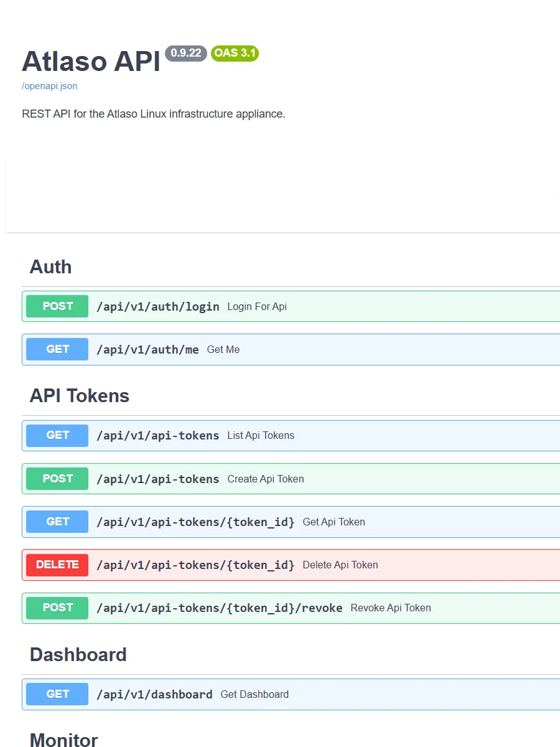Click the POST badge for Create Api Token
The image size is (560, 747).
pyautogui.click(x=57, y=479)
